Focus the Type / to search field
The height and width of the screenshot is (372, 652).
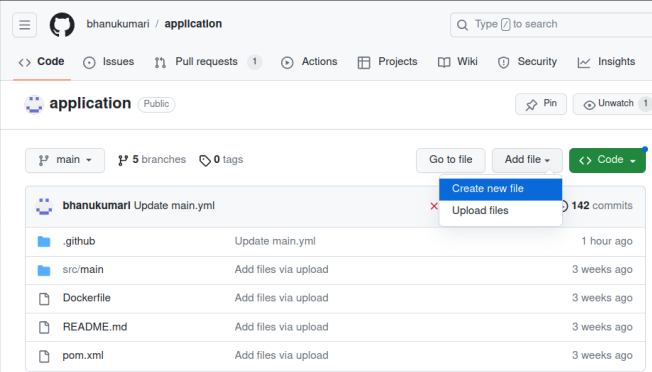(551, 25)
